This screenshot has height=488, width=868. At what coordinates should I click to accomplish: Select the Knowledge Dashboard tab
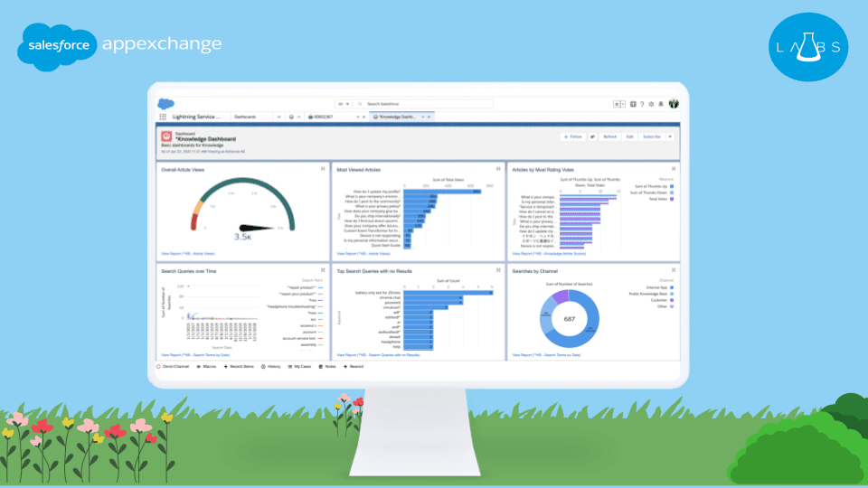(398, 117)
